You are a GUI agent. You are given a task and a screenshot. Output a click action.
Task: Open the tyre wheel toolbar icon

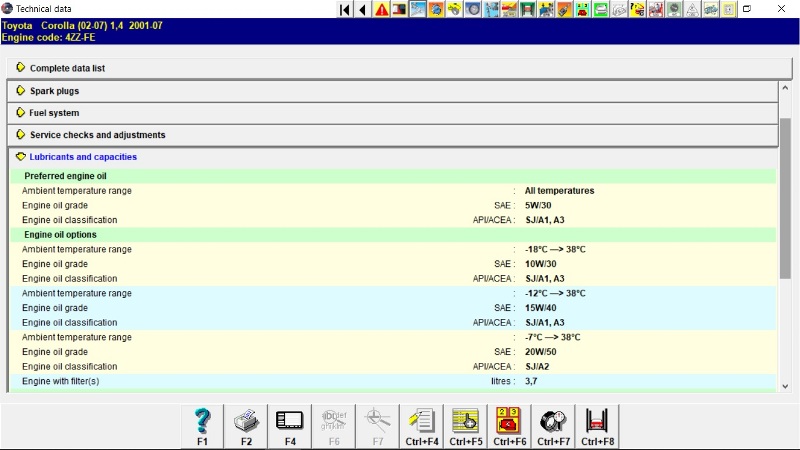pyautogui.click(x=473, y=9)
